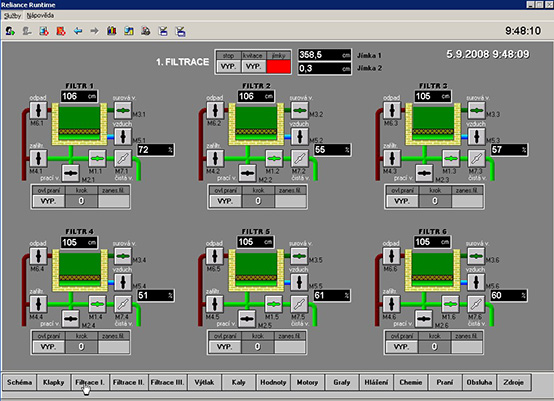Toggle ovl.praní VYP. for Filtr 4
Image resolution: width=554 pixels, height=401 pixels.
point(48,347)
